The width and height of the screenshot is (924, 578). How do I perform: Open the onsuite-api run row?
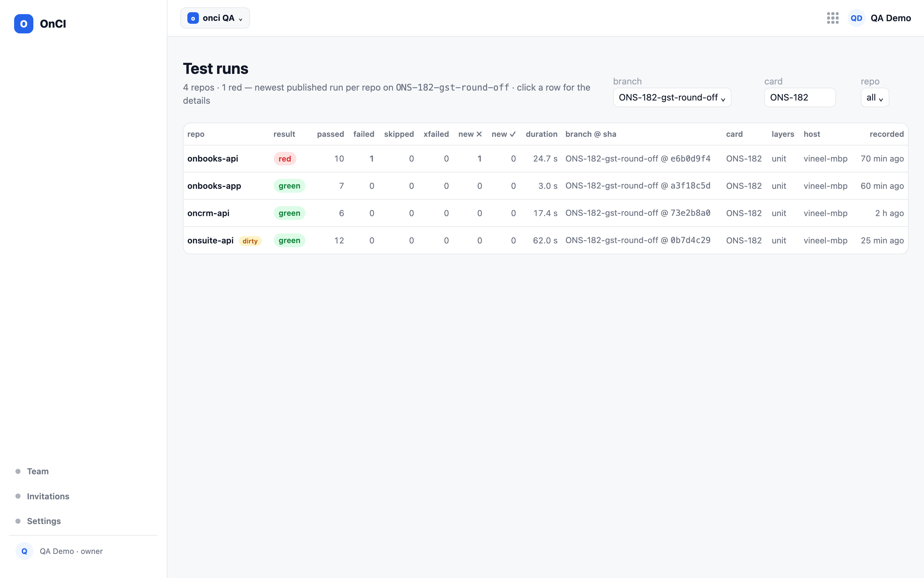(546, 241)
